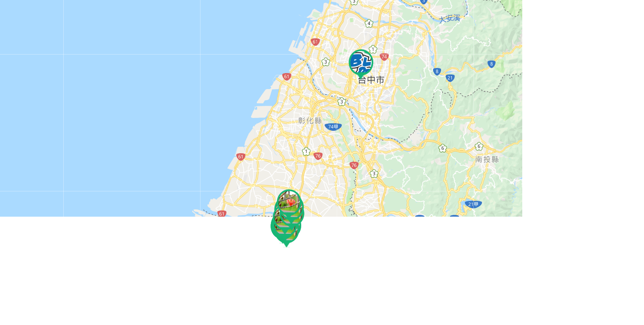
Task: Click the 南投縣 county label
Action: coord(487,160)
